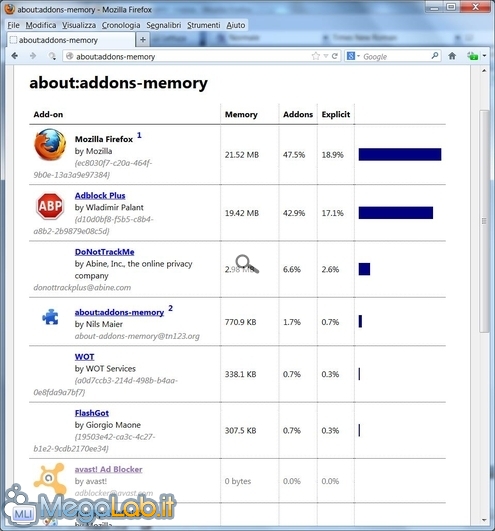
Task: Click the scrollbar up arrow
Action: point(484,71)
